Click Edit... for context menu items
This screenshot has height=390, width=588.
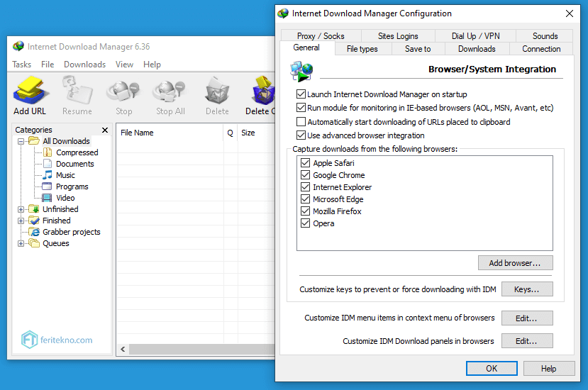[527, 318]
